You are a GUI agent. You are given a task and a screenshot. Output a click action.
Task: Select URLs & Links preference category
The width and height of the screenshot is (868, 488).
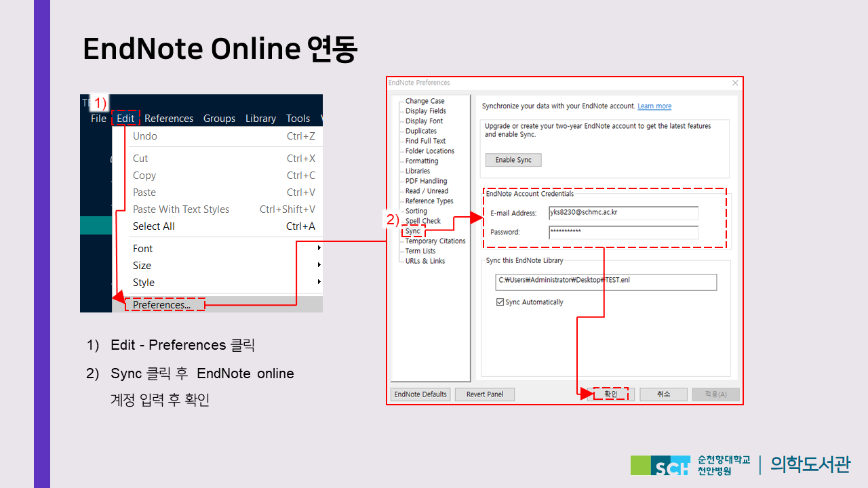click(425, 261)
